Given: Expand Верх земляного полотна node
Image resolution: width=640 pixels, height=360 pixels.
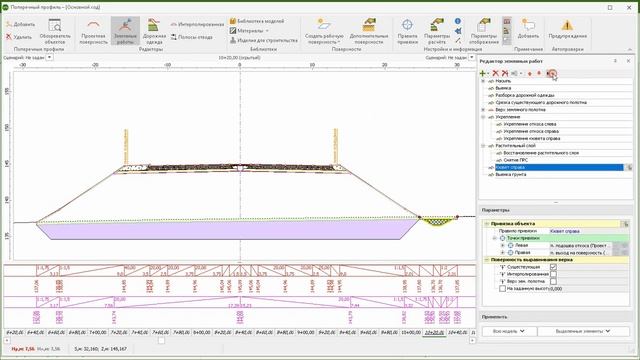Looking at the screenshot, I should [483, 110].
